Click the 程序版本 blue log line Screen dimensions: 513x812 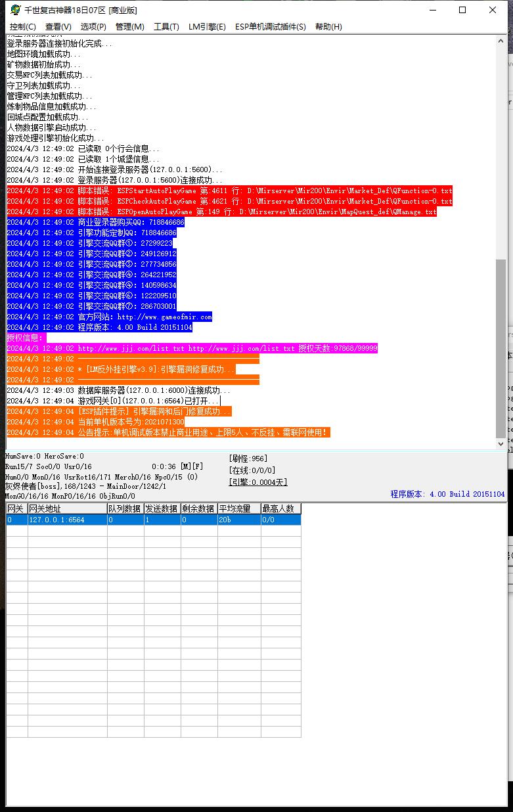coord(100,327)
